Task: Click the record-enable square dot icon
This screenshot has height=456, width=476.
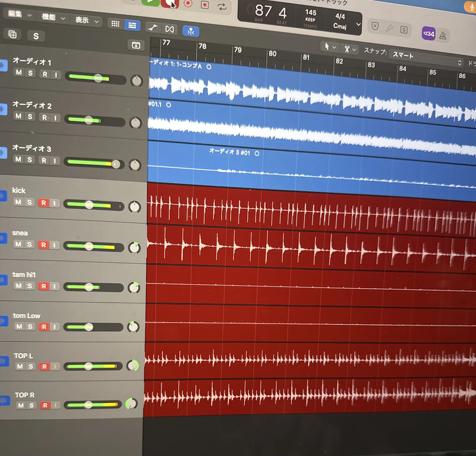Action: point(205,5)
